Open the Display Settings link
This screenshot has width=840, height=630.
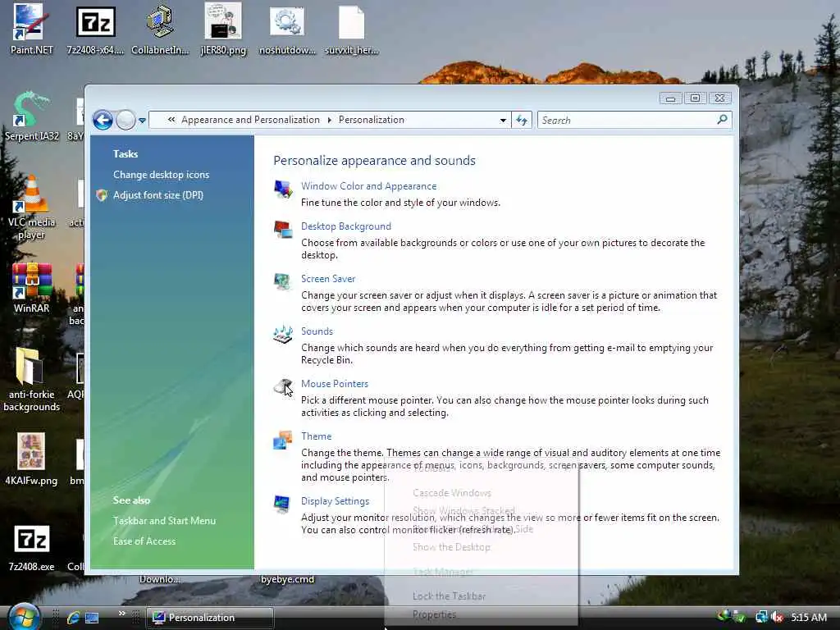click(x=335, y=501)
